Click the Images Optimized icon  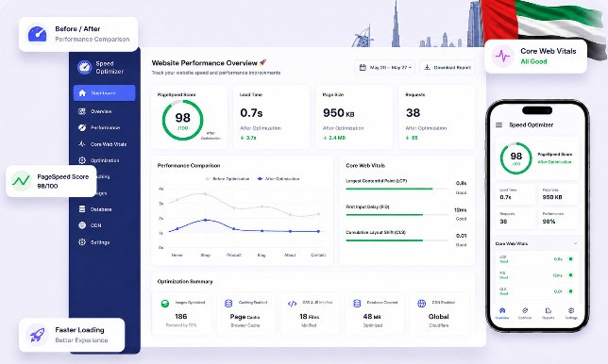coord(165,304)
